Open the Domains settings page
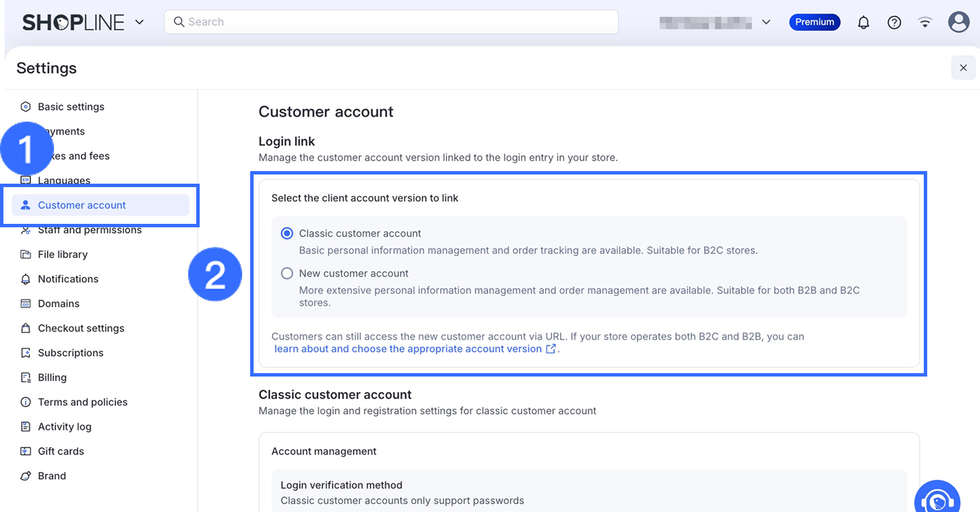The width and height of the screenshot is (980, 512). click(x=59, y=304)
